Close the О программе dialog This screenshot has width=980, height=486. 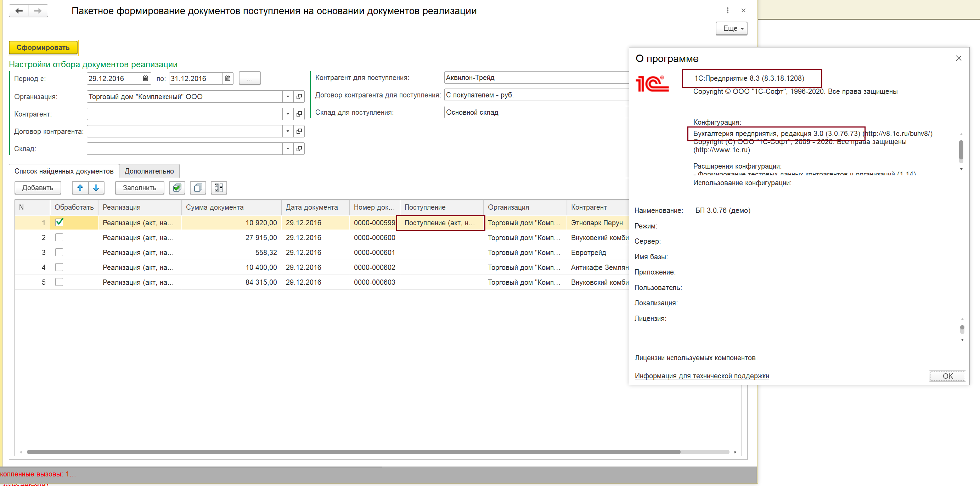pos(958,58)
